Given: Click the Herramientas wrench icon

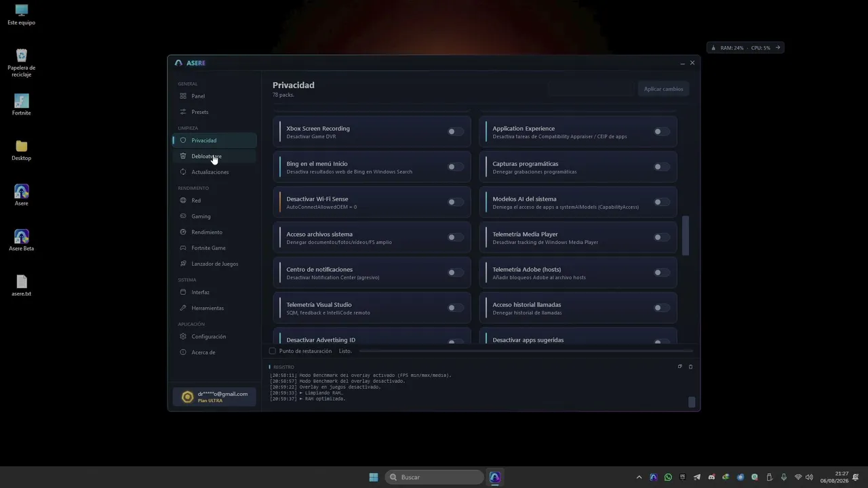Looking at the screenshot, I should pyautogui.click(x=183, y=308).
